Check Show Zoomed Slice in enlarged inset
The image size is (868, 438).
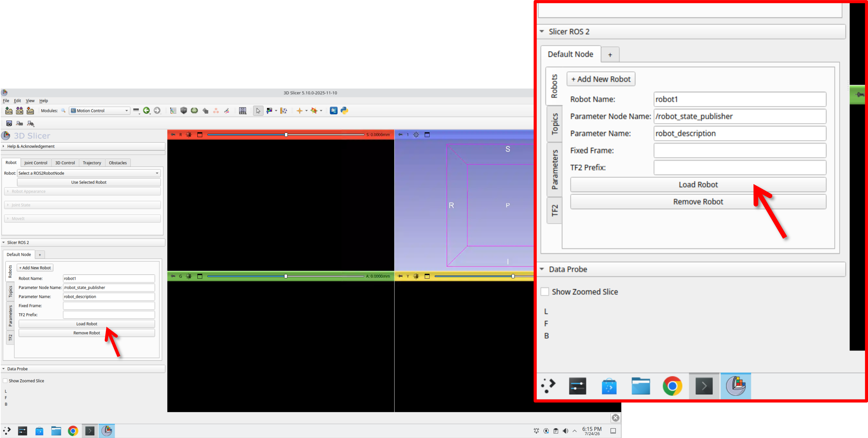(545, 292)
